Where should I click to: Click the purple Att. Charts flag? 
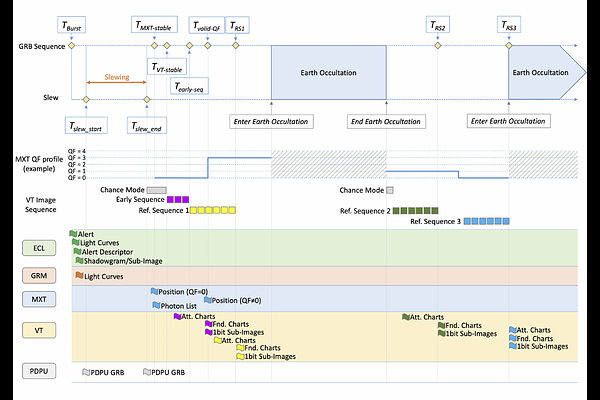click(x=177, y=316)
